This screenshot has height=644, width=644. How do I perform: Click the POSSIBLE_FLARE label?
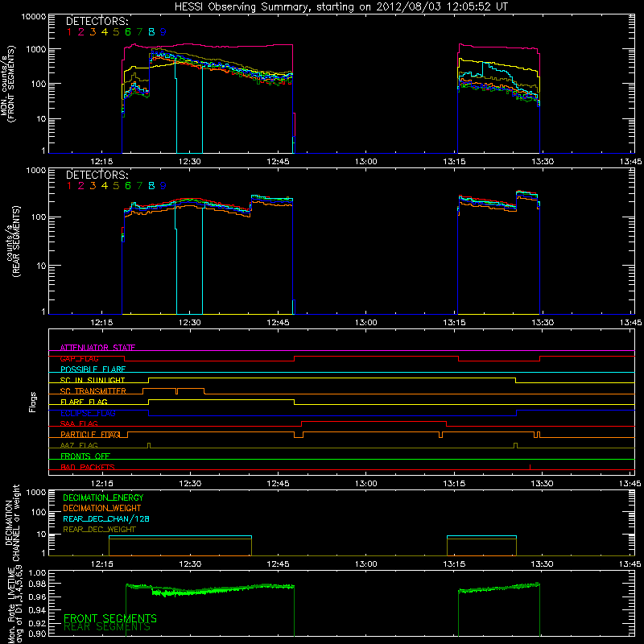click(x=93, y=369)
